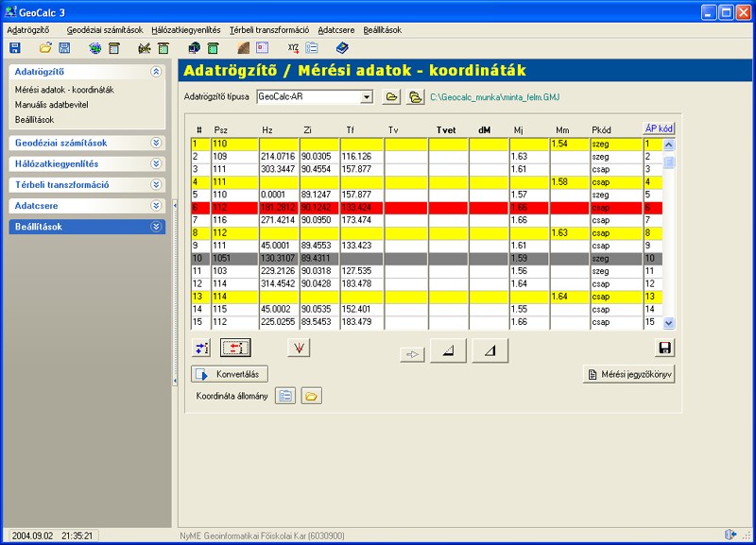Expand the Adatcsere sidebar panel
The height and width of the screenshot is (545, 756).
point(155,205)
